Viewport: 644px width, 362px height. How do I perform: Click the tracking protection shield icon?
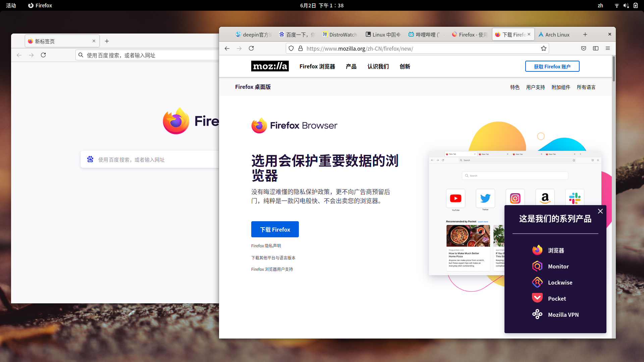tap(291, 49)
